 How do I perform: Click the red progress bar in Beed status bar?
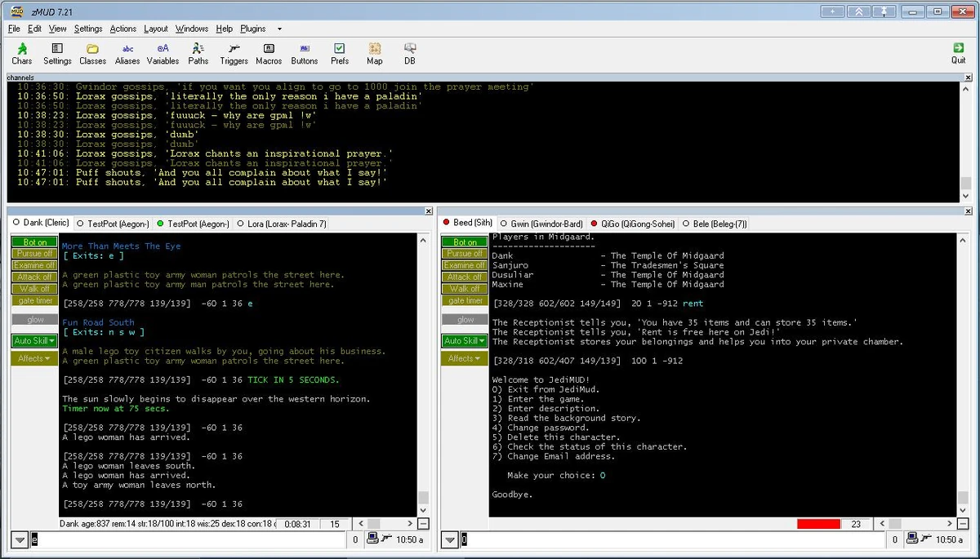[817, 524]
